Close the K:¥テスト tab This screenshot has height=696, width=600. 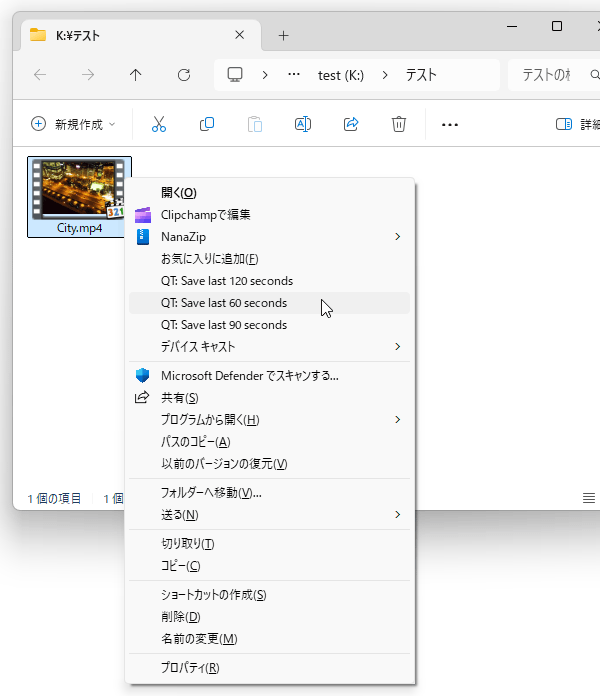239,35
